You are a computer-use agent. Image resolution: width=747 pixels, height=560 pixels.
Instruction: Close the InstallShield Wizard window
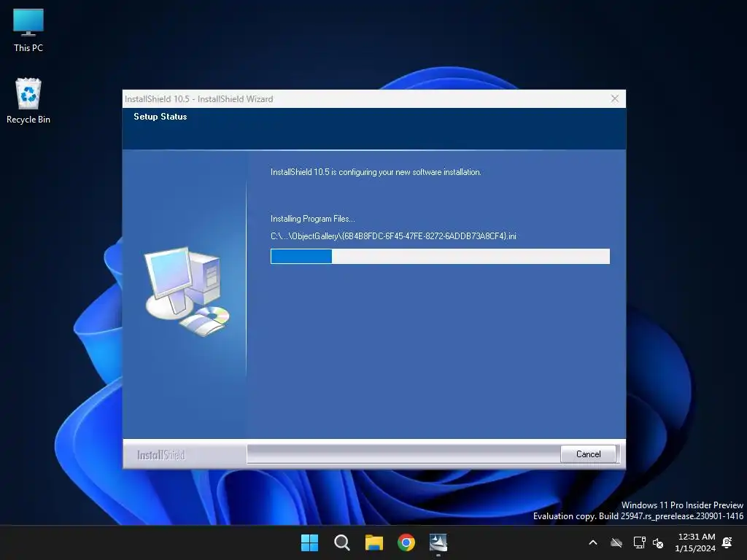pyautogui.click(x=614, y=98)
